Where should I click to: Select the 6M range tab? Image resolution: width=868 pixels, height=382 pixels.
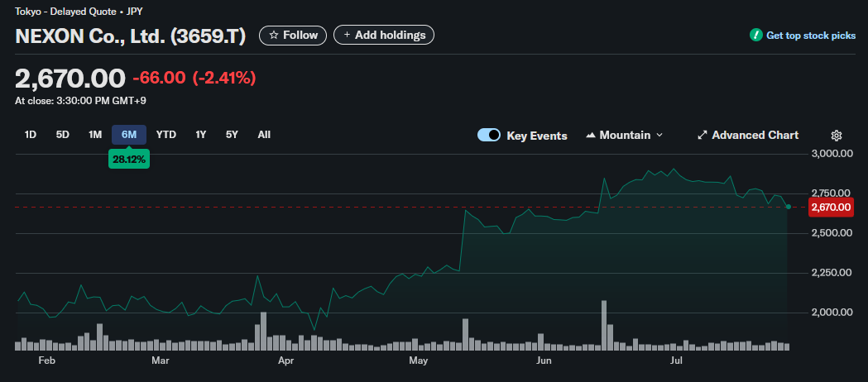129,135
